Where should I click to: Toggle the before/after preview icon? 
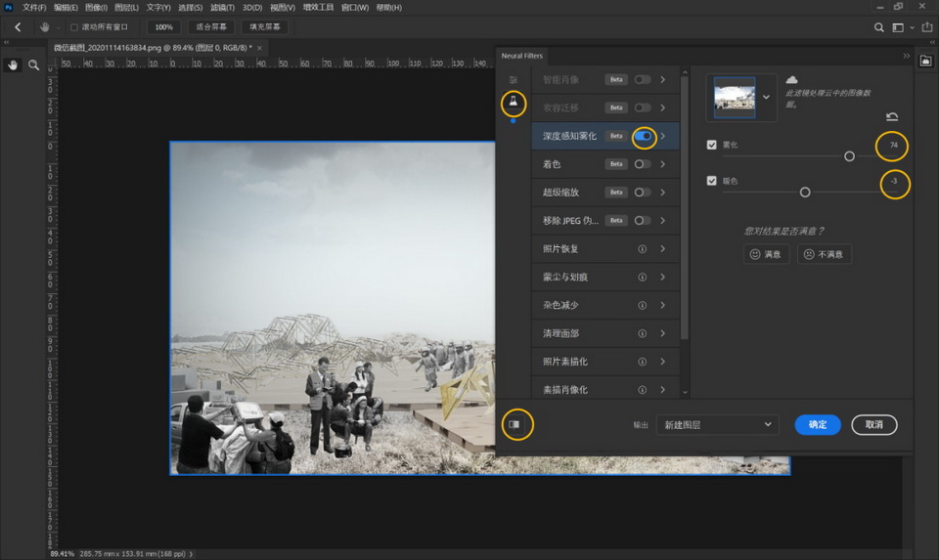(x=515, y=424)
